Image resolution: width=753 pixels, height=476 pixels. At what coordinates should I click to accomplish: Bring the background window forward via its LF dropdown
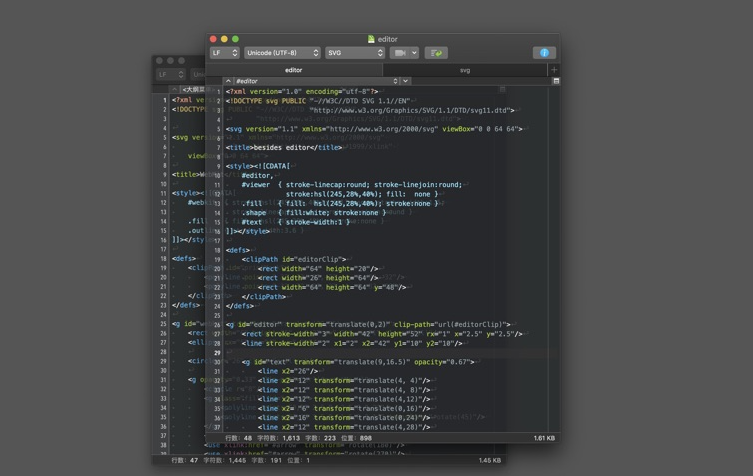click(169, 74)
